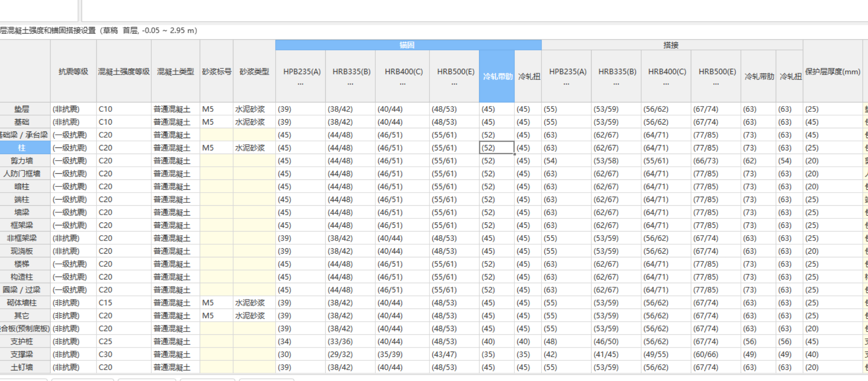Screen dimensions: 868x381
Task: Select the 其它 row header
Action: (x=25, y=315)
